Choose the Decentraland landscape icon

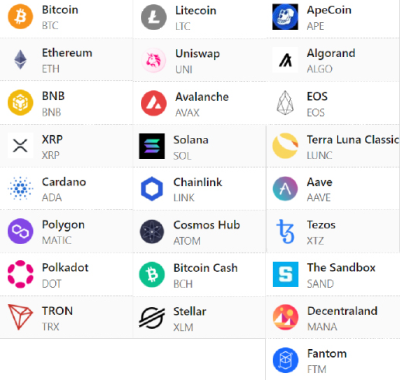[x=285, y=317]
